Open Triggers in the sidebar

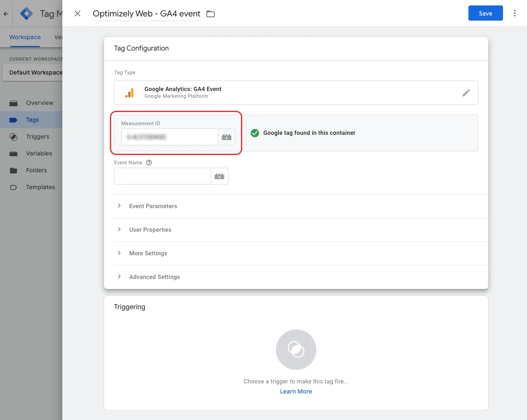37,136
